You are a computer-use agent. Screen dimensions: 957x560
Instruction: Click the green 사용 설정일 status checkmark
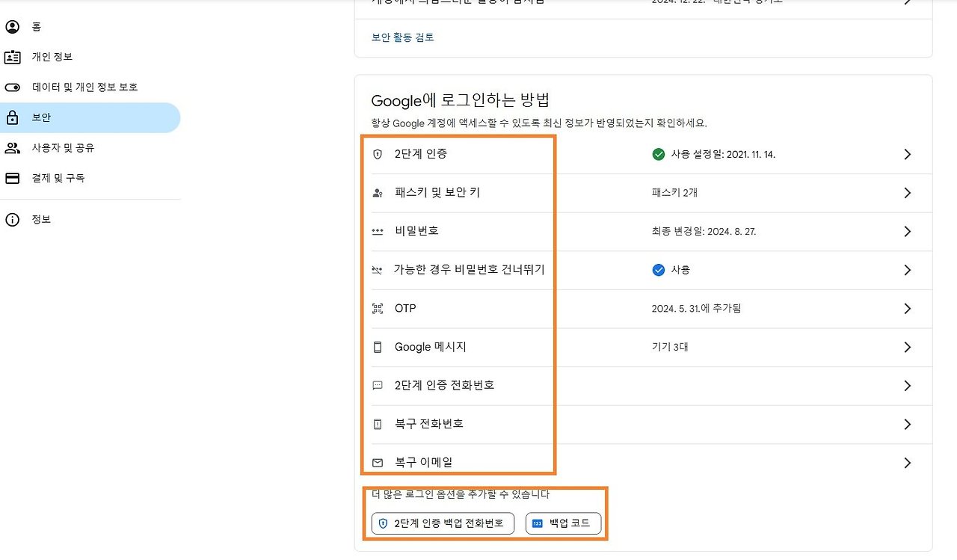pos(659,155)
